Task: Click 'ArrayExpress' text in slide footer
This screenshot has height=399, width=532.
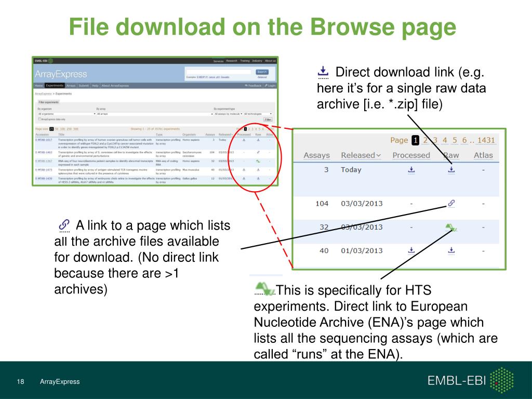Action: pyautogui.click(x=60, y=381)
